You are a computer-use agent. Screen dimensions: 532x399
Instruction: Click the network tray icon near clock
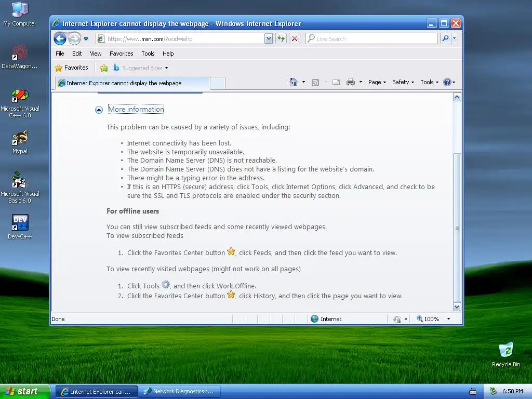(494, 392)
